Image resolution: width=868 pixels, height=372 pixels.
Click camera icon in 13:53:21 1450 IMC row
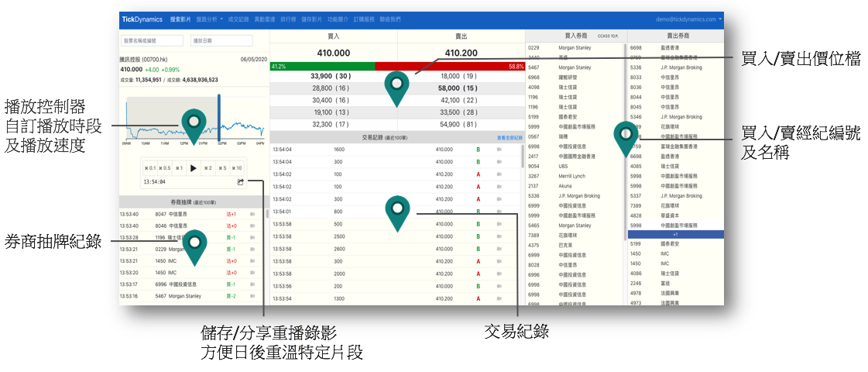[253, 260]
